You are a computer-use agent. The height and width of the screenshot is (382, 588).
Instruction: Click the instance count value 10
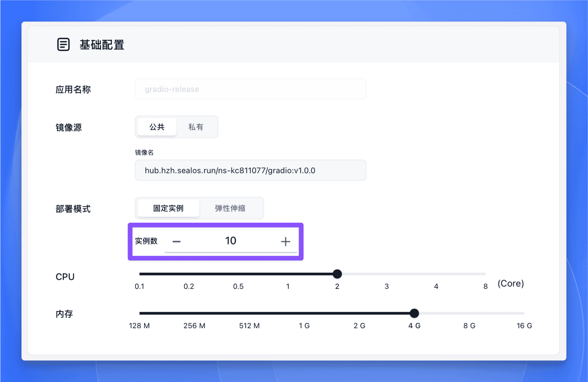pos(231,241)
